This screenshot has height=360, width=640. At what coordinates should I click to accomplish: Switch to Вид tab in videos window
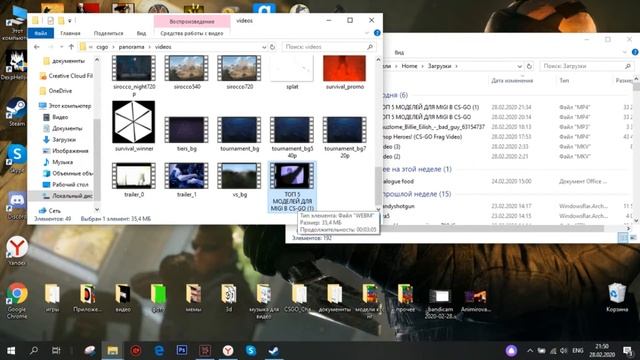141,33
